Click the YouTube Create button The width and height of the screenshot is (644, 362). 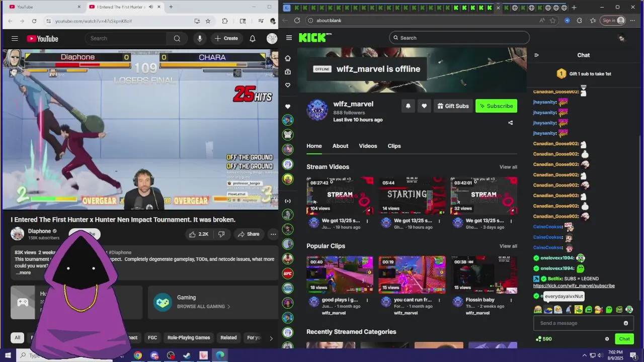click(226, 38)
